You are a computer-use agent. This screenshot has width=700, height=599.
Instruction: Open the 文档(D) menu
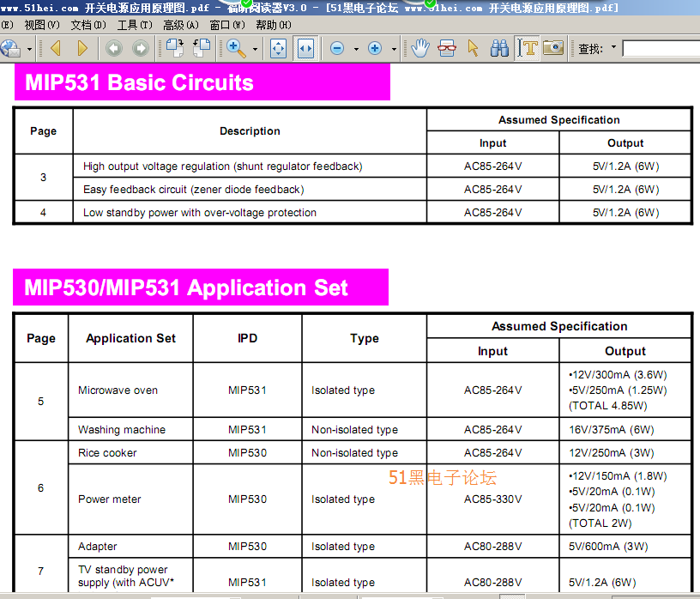click(88, 25)
